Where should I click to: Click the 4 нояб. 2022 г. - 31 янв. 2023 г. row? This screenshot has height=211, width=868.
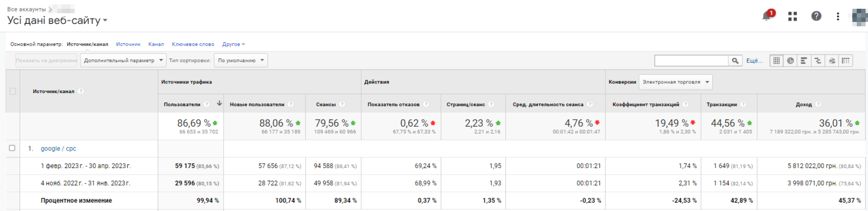(85, 183)
